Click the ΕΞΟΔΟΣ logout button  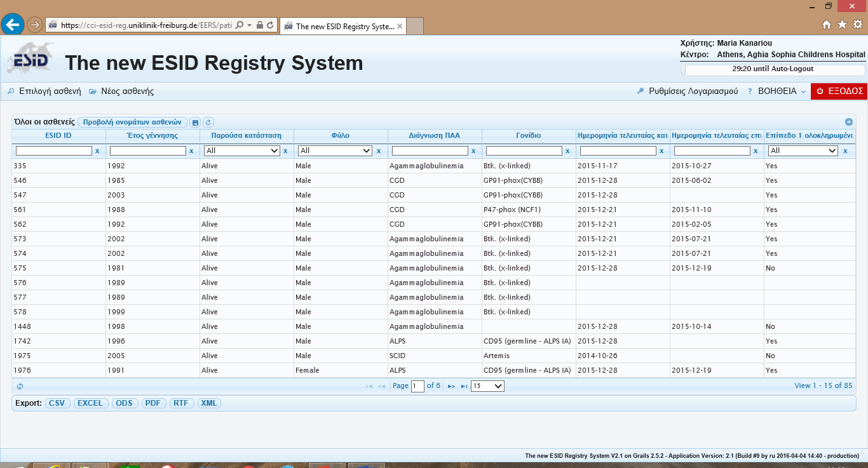tap(839, 91)
